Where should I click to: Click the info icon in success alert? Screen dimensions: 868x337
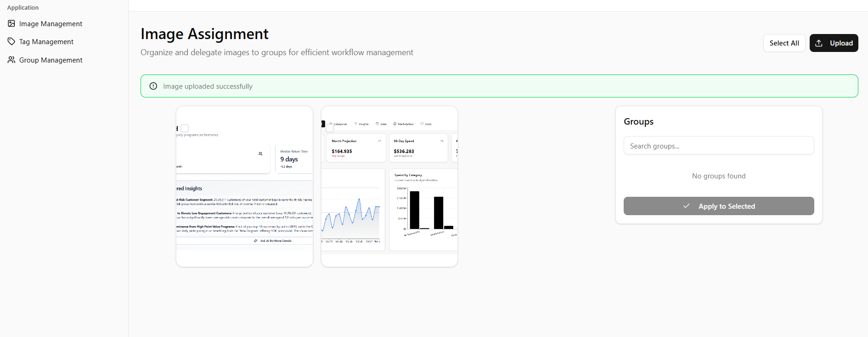[153, 86]
